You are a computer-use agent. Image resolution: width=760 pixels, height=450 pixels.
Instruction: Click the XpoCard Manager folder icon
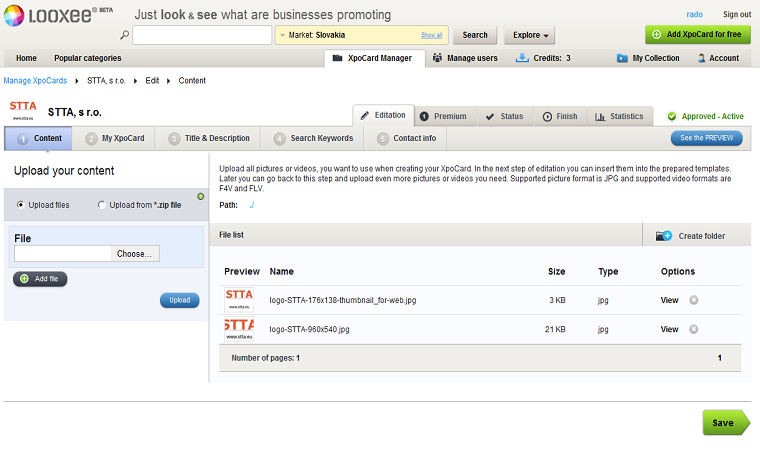(x=337, y=58)
